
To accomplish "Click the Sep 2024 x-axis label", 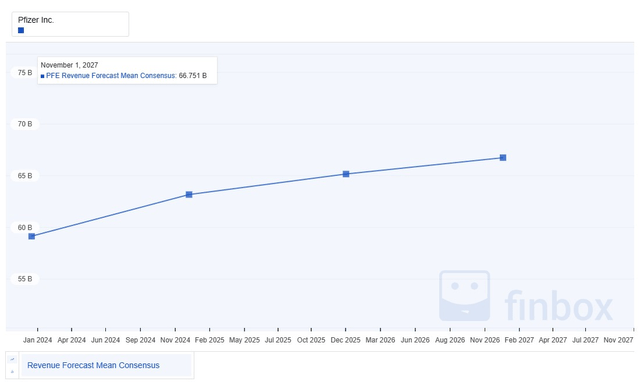I will tap(140, 340).
